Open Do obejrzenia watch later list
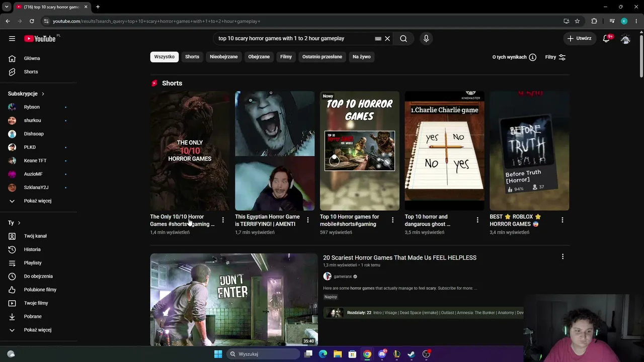Image resolution: width=644 pixels, height=362 pixels. (38, 276)
